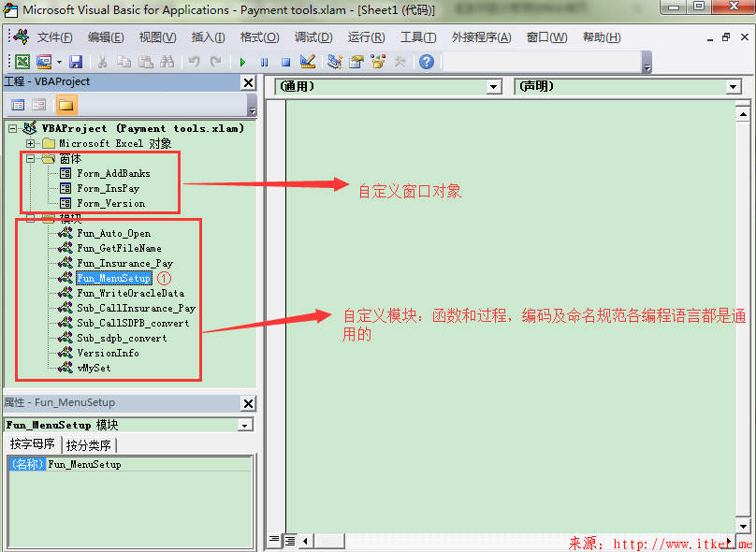Click the code window scroll up arrow
This screenshot has width=756, height=552.
(x=743, y=114)
